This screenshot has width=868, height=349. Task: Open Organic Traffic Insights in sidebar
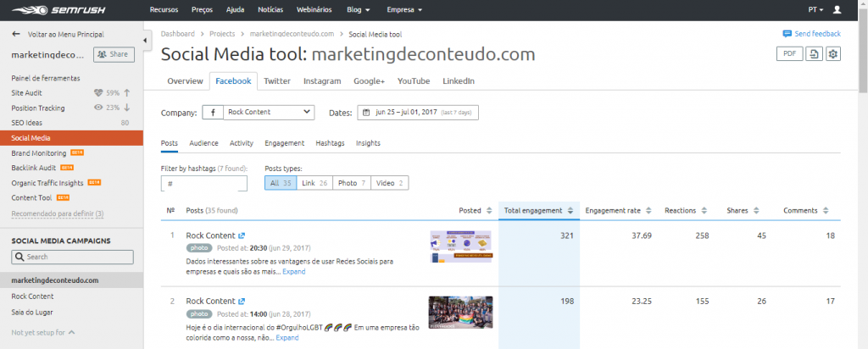[x=47, y=183]
